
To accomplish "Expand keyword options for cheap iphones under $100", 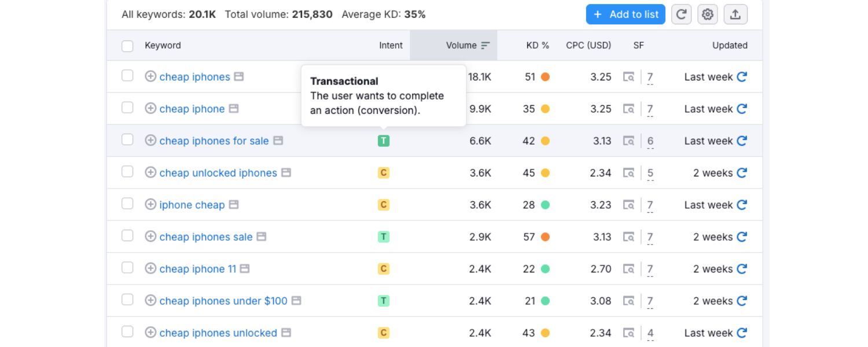I will [150, 301].
